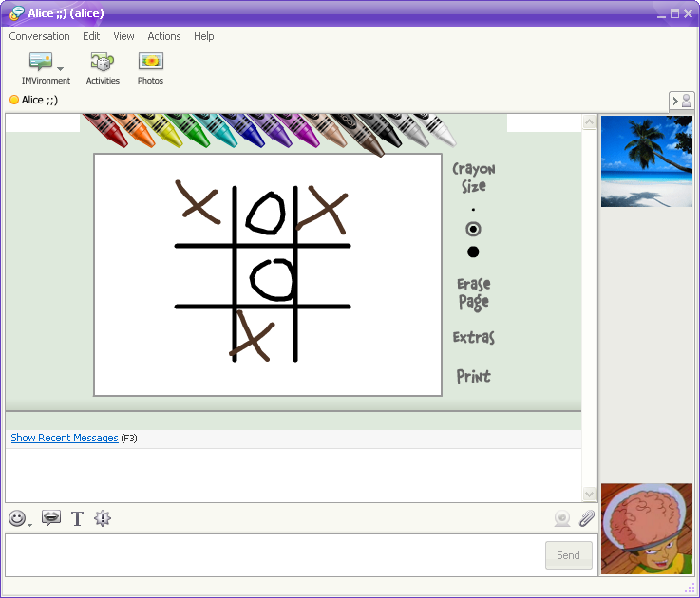The width and height of the screenshot is (700, 598).
Task: Open the Conversation menu
Action: point(39,36)
